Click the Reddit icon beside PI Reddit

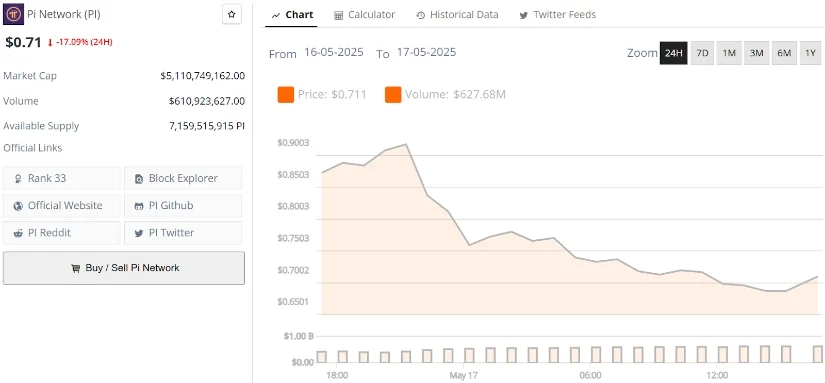click(x=18, y=234)
